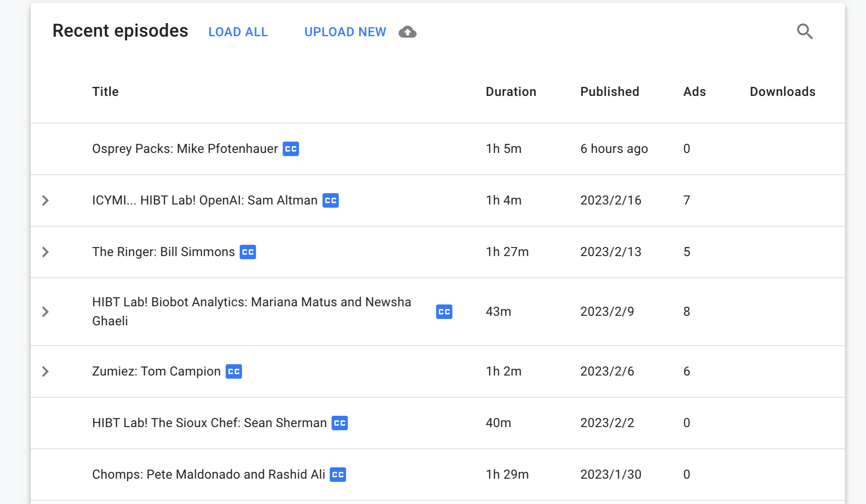Click ads count 5 for The Ringer episode
Screen dimensions: 866x504
coord(687,252)
